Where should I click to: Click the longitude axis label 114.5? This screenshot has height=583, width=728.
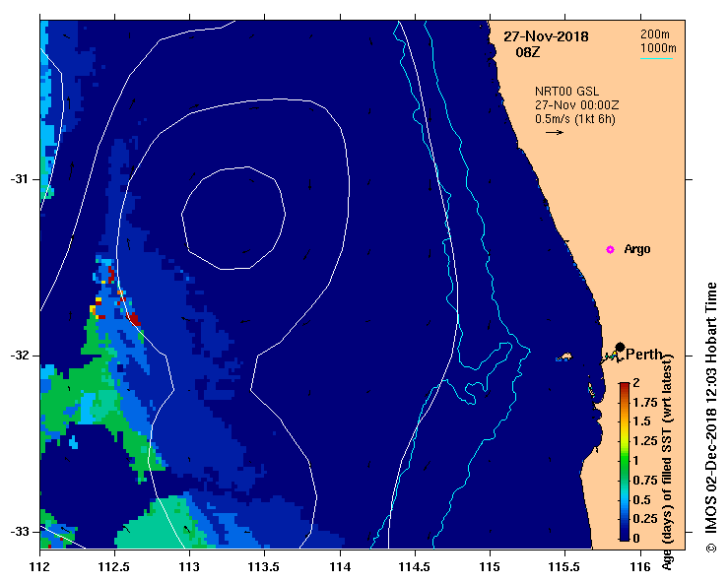(x=415, y=567)
